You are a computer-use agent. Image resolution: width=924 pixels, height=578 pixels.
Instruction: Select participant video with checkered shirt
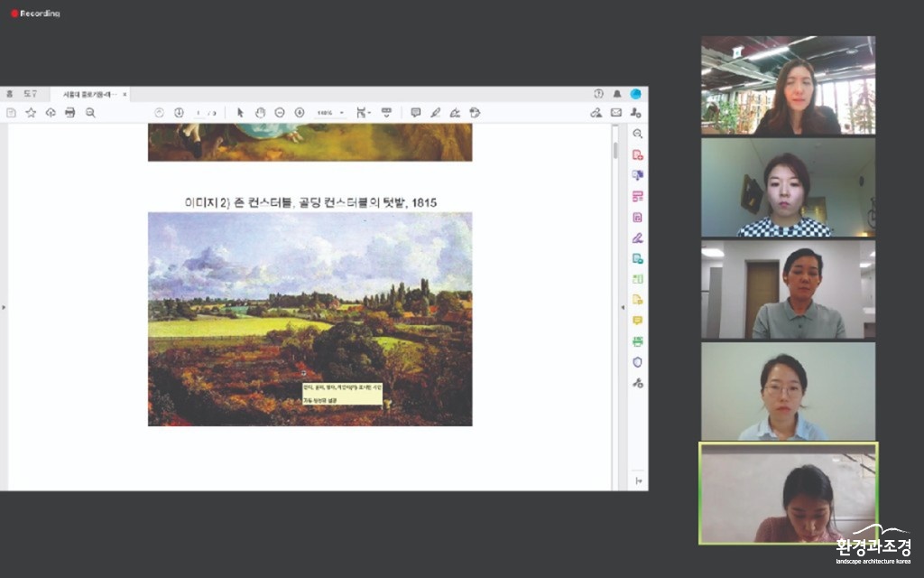(x=788, y=188)
